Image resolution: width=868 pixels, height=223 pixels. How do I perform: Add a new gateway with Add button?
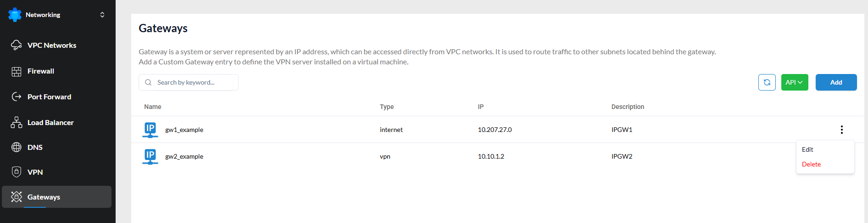[836, 82]
